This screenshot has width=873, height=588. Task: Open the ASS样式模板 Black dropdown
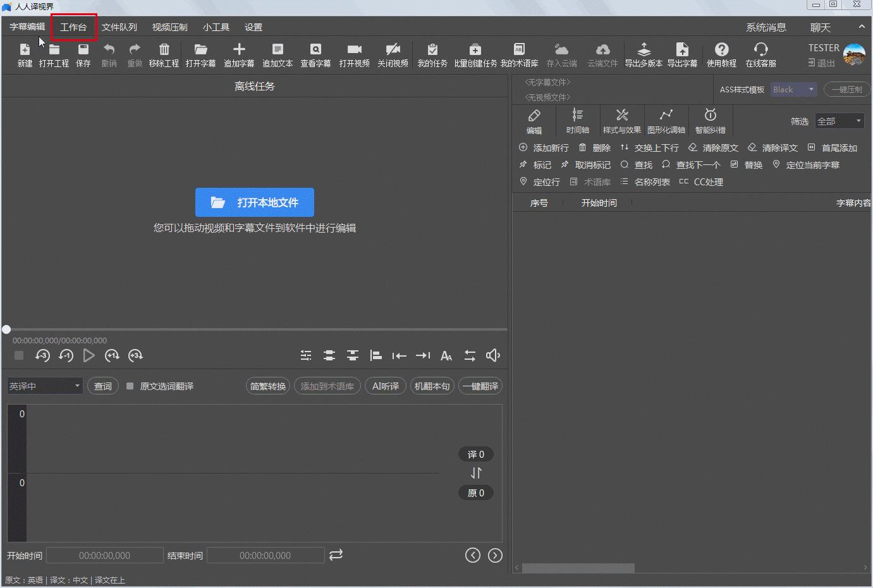pos(793,90)
